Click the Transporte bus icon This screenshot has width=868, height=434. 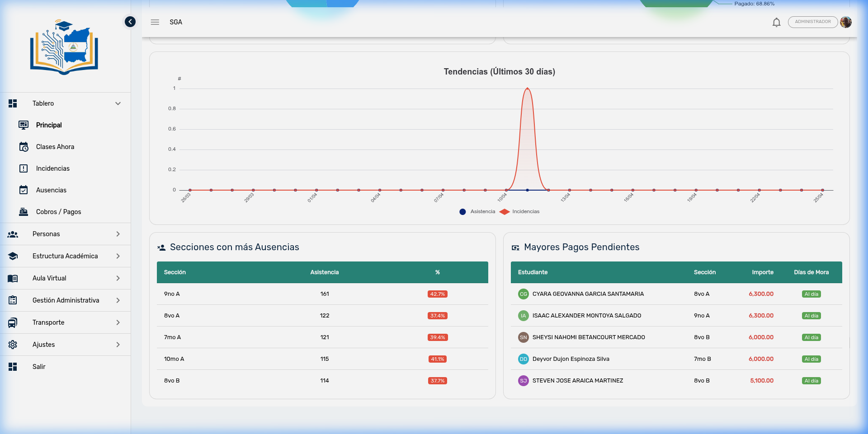pos(13,322)
